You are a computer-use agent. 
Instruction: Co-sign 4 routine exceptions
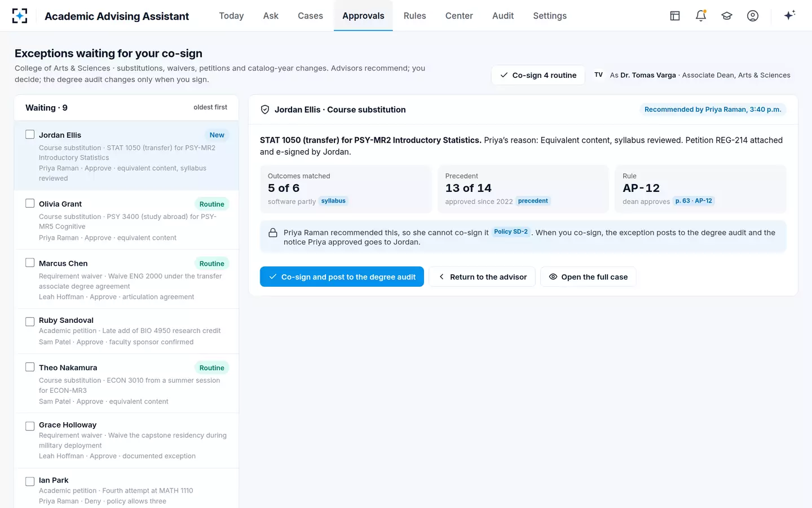pyautogui.click(x=538, y=75)
